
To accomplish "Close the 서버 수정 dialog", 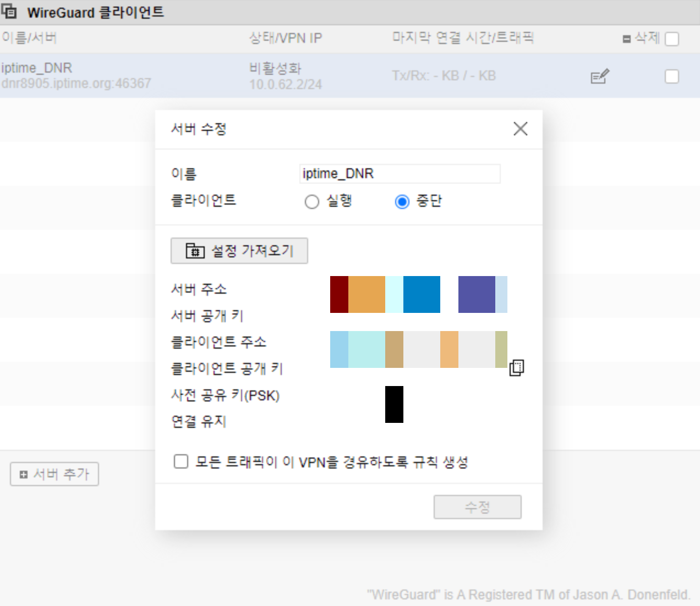I will click(x=520, y=129).
